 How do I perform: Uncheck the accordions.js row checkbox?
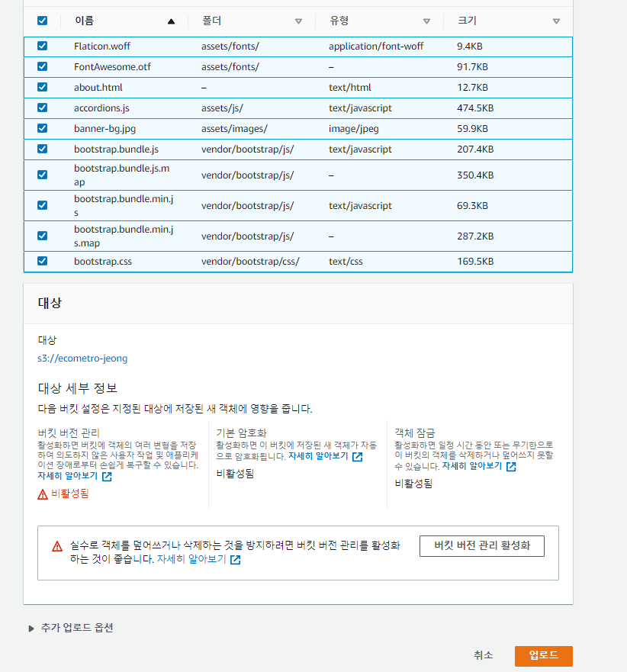click(42, 108)
